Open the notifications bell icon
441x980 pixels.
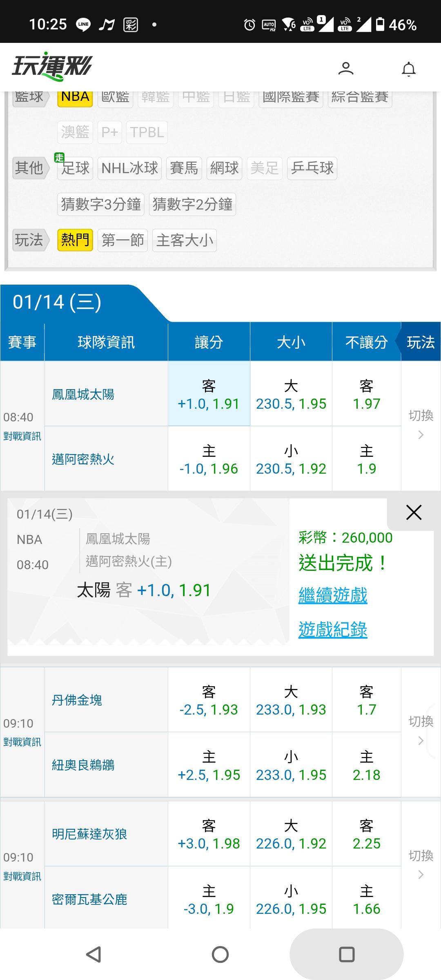pos(409,69)
